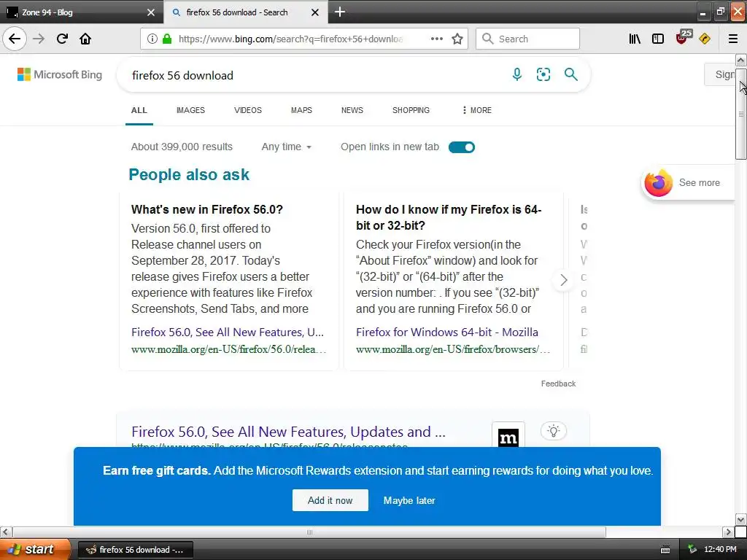Click the About 399,000 results text
747x560 pixels.
[x=182, y=147]
